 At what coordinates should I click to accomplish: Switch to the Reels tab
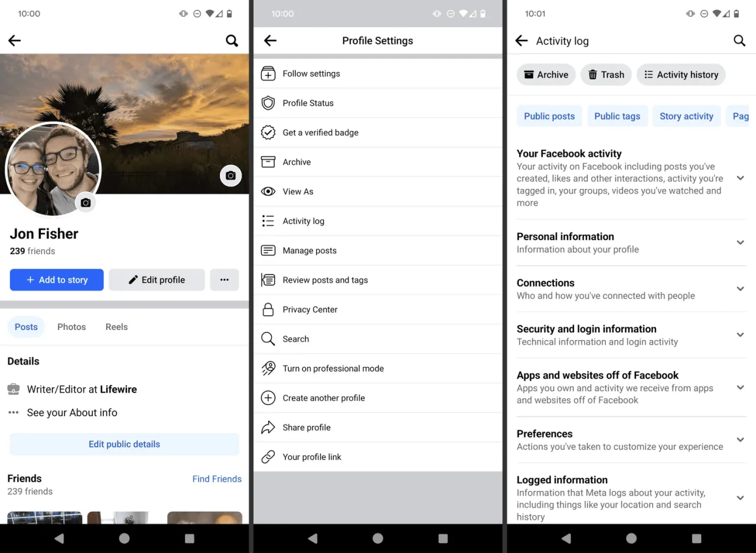[116, 327]
